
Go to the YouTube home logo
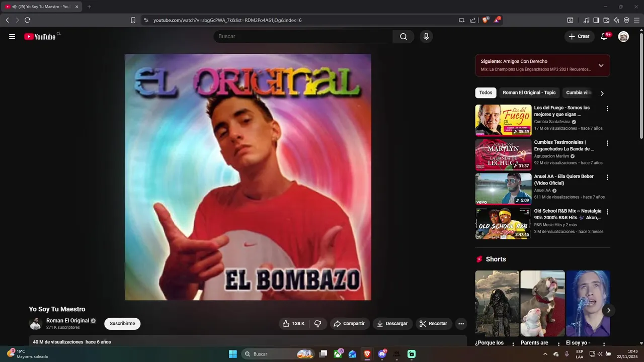coord(40,37)
